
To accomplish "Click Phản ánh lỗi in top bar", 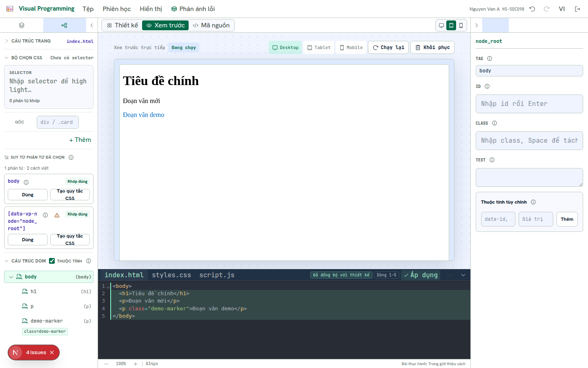I will (193, 9).
